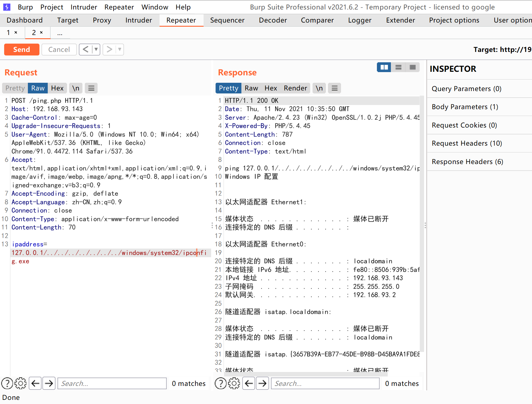532x404 pixels.
Task: Open the Window menu
Action: click(x=155, y=7)
